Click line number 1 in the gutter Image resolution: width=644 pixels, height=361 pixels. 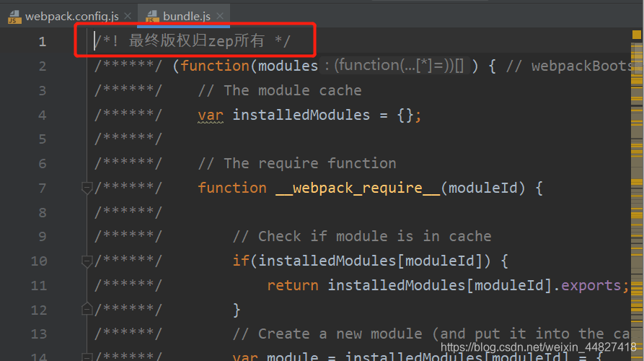click(43, 42)
